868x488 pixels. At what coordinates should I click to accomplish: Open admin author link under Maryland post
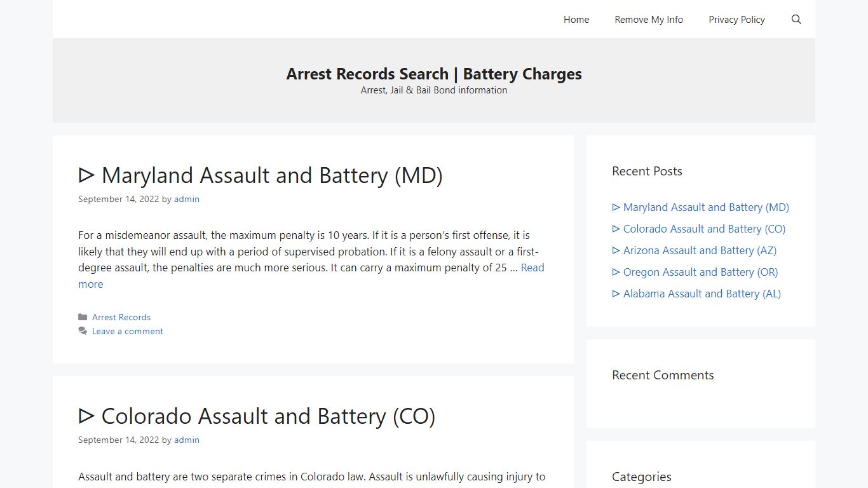pos(187,199)
